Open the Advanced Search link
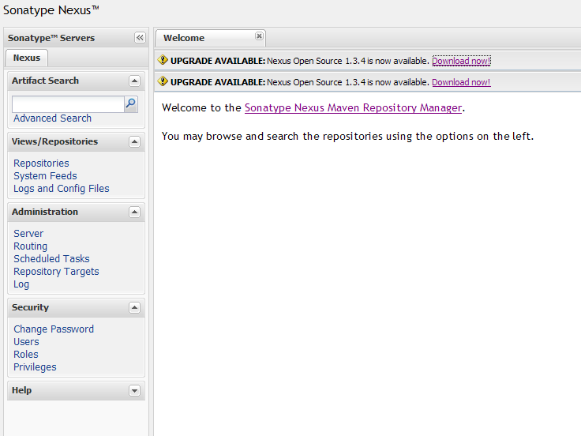The width and height of the screenshot is (581, 436). click(x=52, y=118)
